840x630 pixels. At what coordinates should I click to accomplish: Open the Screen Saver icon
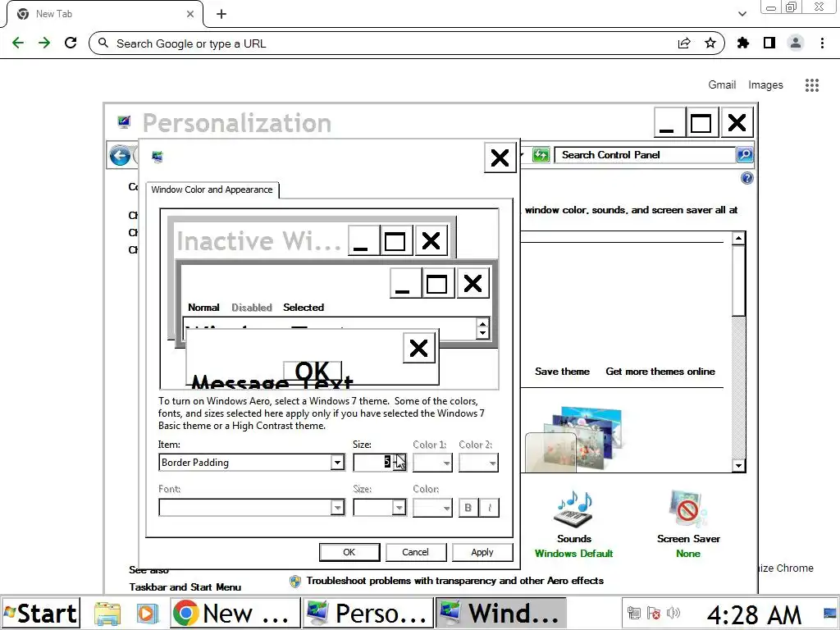(x=688, y=509)
